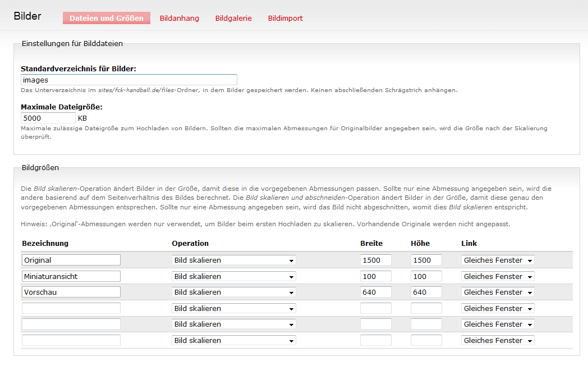Screen dimensions: 588x366
Task: Open Operation dropdown for Vorschau row
Action: pyautogui.click(x=233, y=292)
